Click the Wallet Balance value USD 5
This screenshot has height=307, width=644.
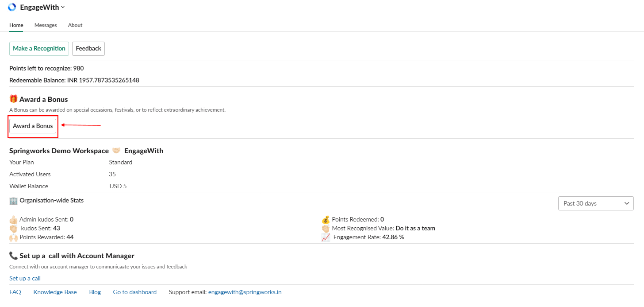pyautogui.click(x=118, y=186)
